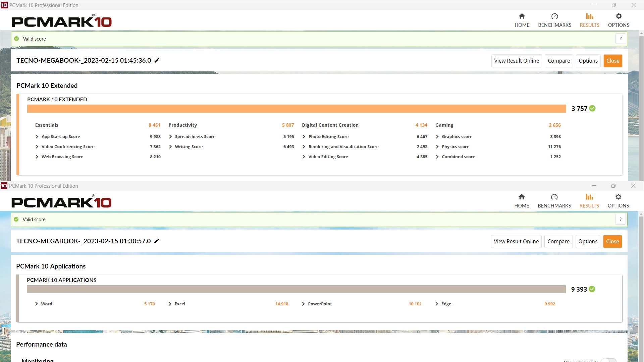Screen dimensions: 644x362
Task: Click the PCMark 10 logo in lower window
Action: pos(61,202)
